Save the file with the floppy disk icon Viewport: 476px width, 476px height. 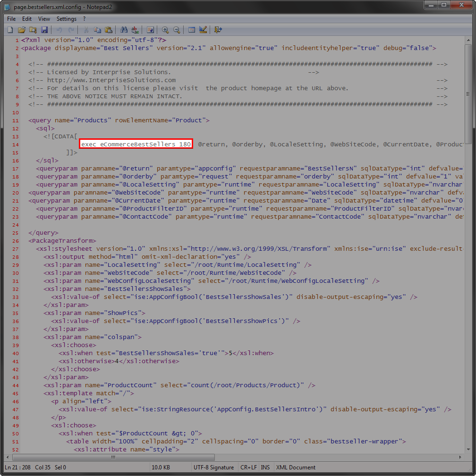tap(44, 30)
